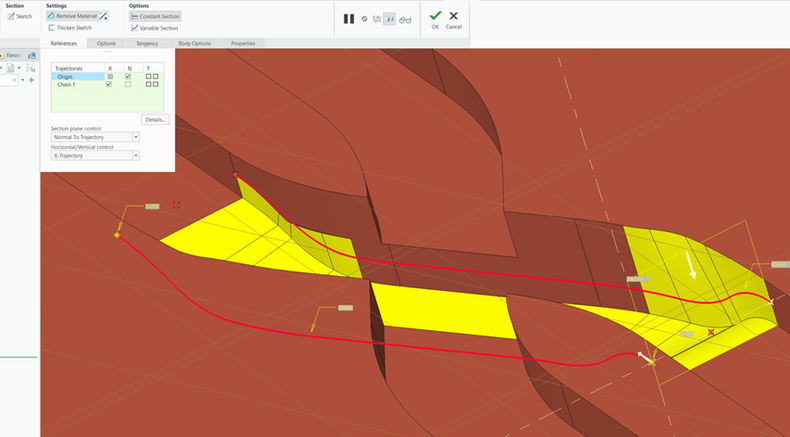The height and width of the screenshot is (437, 790).
Task: Click the attached preview mode icon
Action: (x=389, y=19)
